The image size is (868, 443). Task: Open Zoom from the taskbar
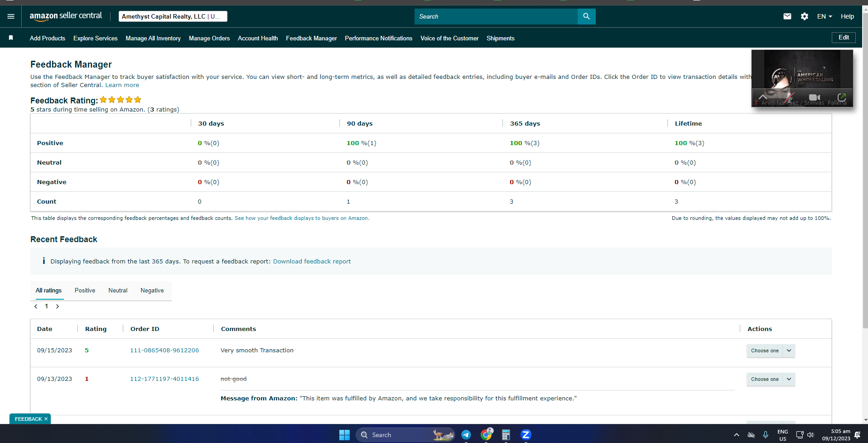pos(526,435)
